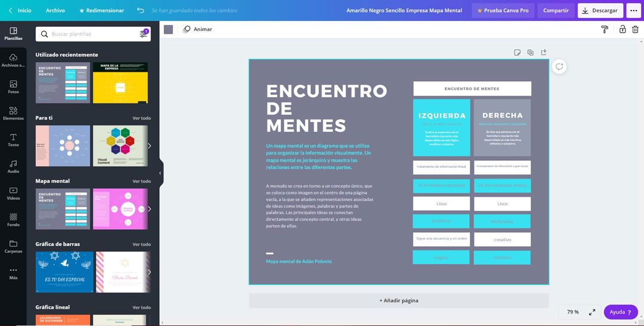Expand the Para ti row with arrow
This screenshot has height=326, width=644.
(x=149, y=146)
